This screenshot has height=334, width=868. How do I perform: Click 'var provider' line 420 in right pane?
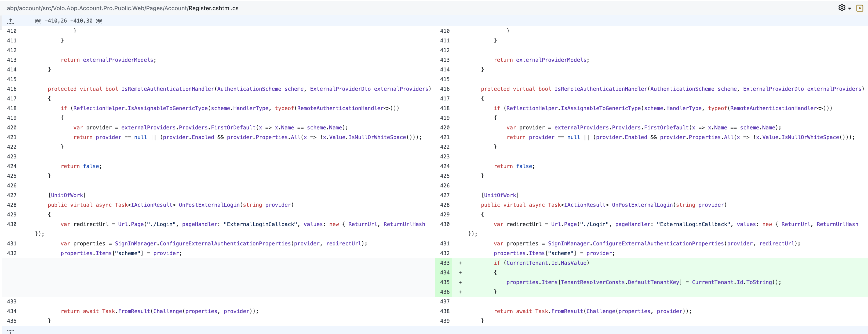526,128
